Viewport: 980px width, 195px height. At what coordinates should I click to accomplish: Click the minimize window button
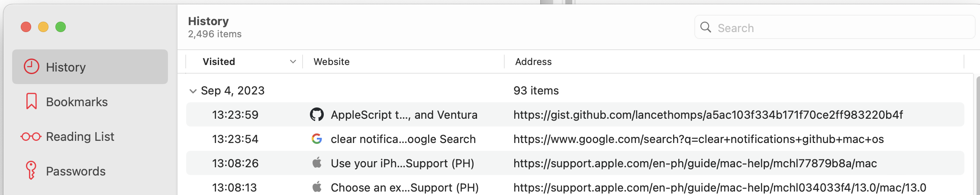43,27
